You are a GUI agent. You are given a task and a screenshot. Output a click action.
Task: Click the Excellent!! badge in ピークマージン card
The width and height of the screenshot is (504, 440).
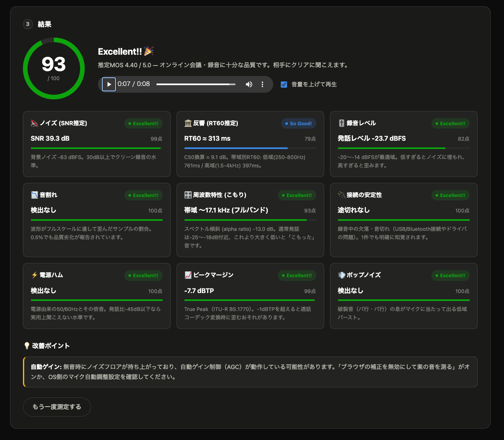coord(297,276)
